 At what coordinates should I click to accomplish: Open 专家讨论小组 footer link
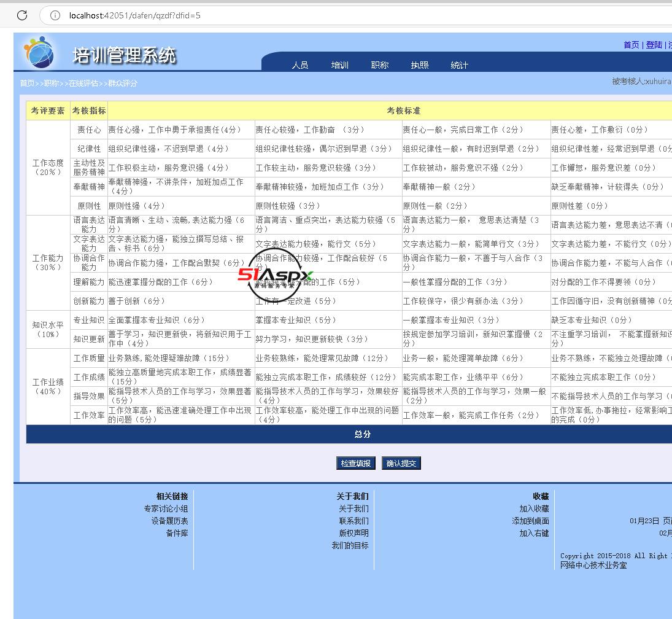(166, 508)
